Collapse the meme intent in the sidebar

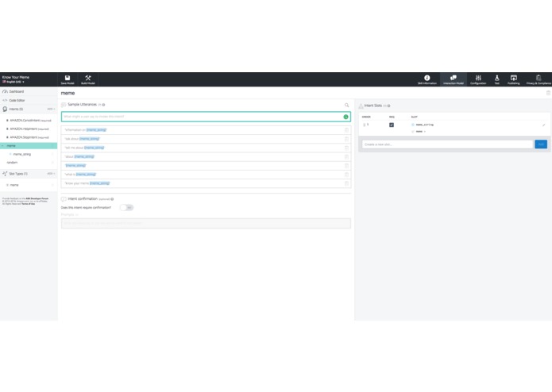[3, 145]
